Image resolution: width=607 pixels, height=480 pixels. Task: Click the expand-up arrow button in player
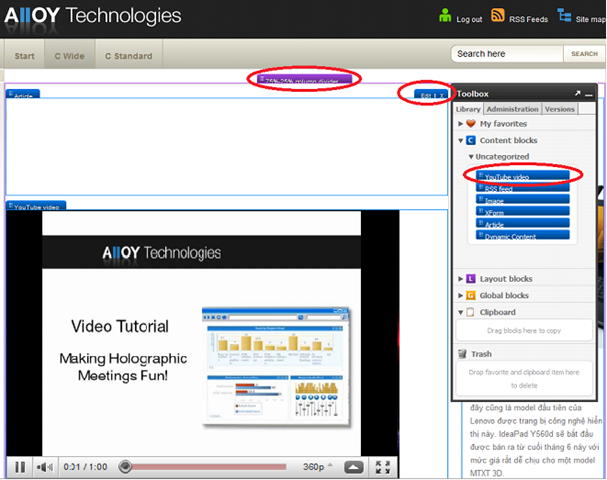click(353, 466)
